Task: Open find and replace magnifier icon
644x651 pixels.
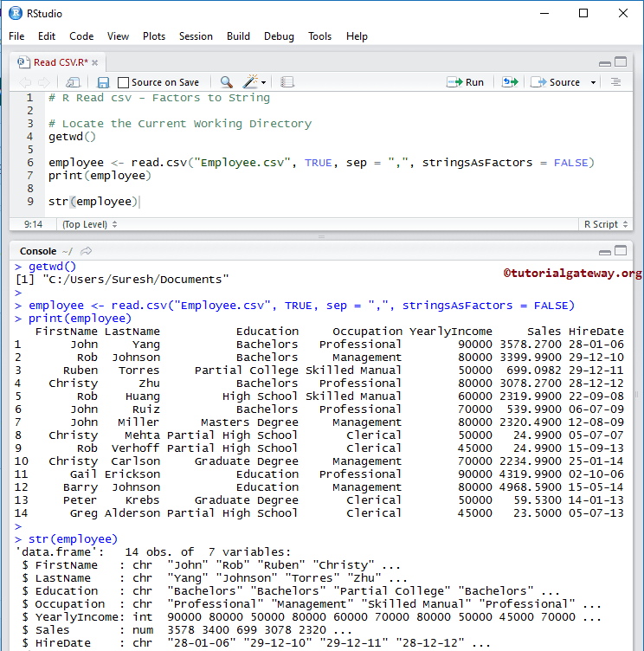Action: click(x=226, y=82)
